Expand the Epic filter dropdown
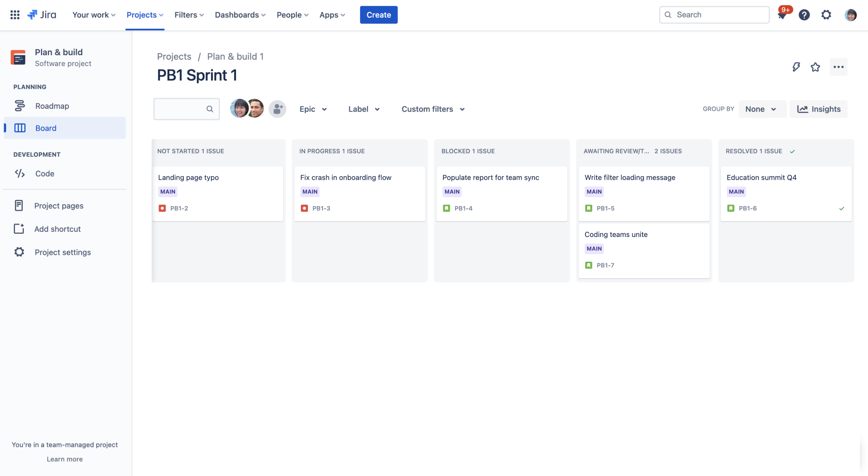The width and height of the screenshot is (868, 476). point(313,109)
